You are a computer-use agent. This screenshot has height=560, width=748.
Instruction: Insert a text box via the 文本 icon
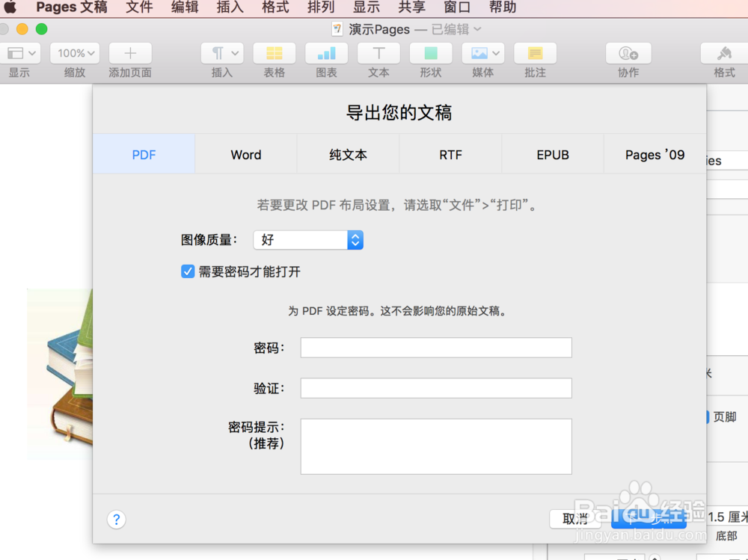(378, 53)
